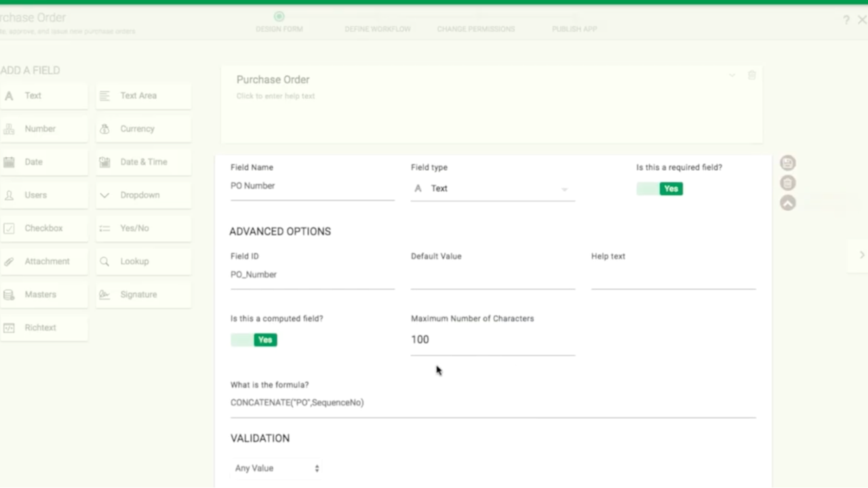Delete the PO Number field
This screenshot has height=488, width=868.
[x=787, y=183]
